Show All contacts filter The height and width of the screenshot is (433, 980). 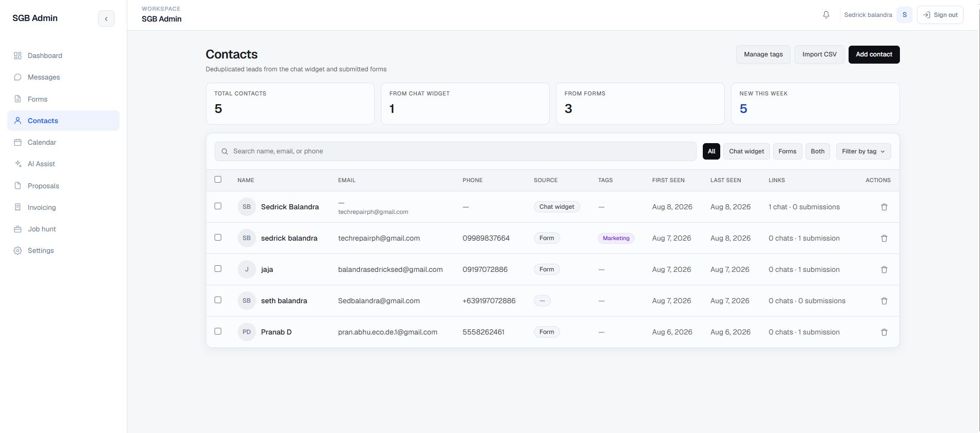coord(711,151)
